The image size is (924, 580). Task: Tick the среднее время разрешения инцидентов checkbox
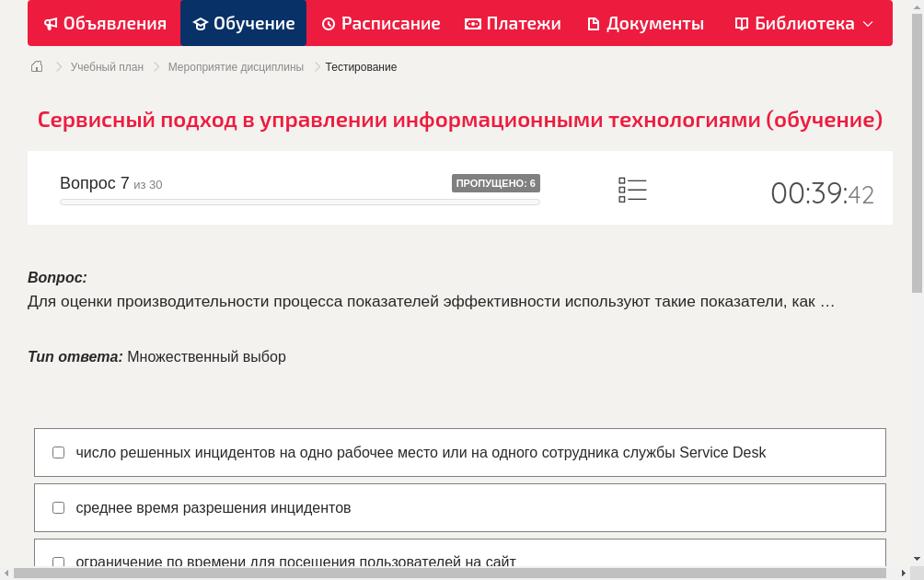(x=58, y=507)
